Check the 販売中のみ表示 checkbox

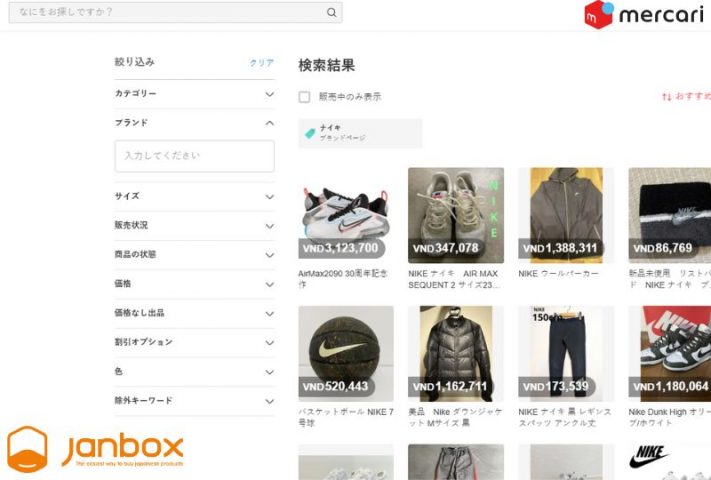(305, 97)
